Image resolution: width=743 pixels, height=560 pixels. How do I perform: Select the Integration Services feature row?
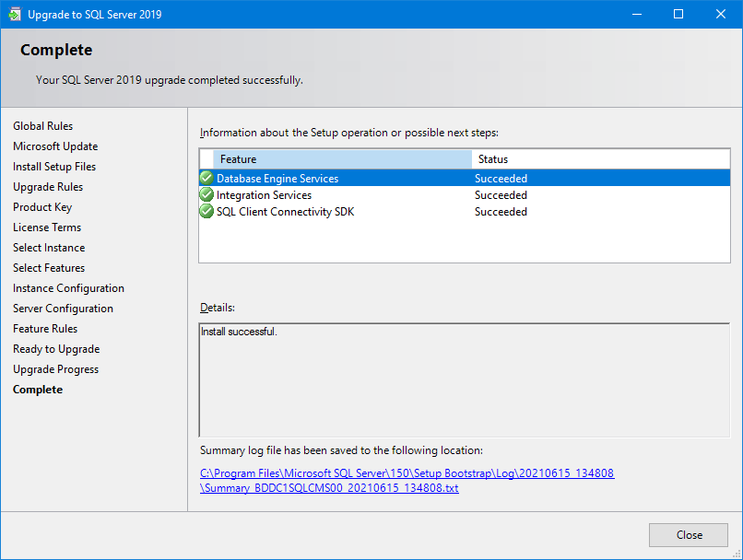coord(264,195)
